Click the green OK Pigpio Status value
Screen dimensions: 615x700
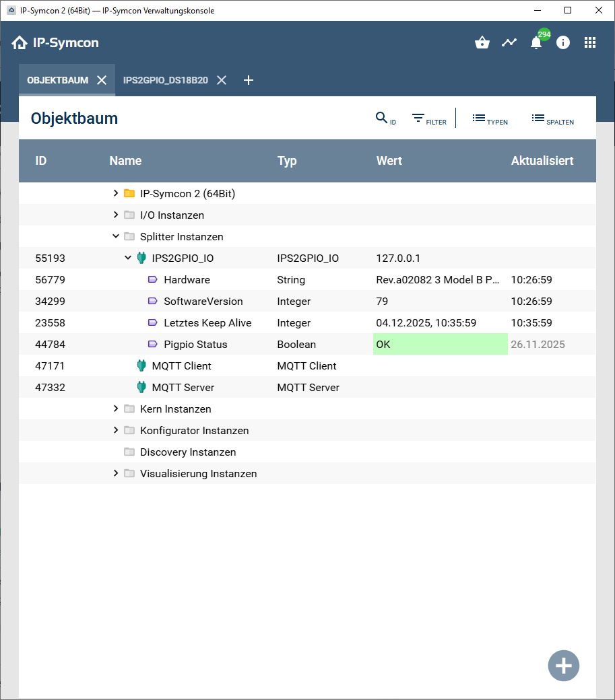440,345
